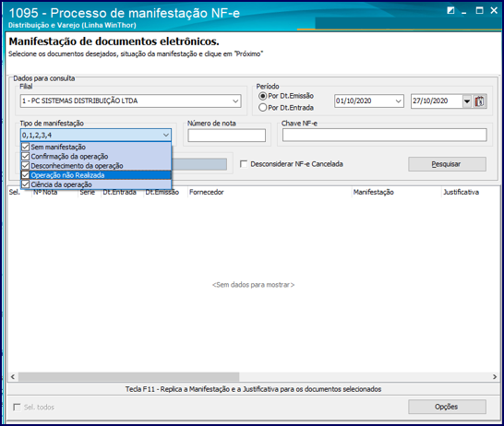This screenshot has height=426, width=504.
Task: Uncheck Confirmação da operação option
Action: click(x=26, y=157)
